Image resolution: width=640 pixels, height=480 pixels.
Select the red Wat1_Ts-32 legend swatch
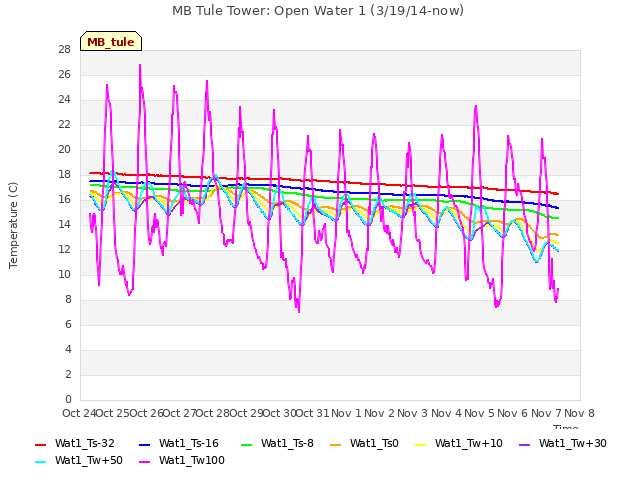pos(41,444)
